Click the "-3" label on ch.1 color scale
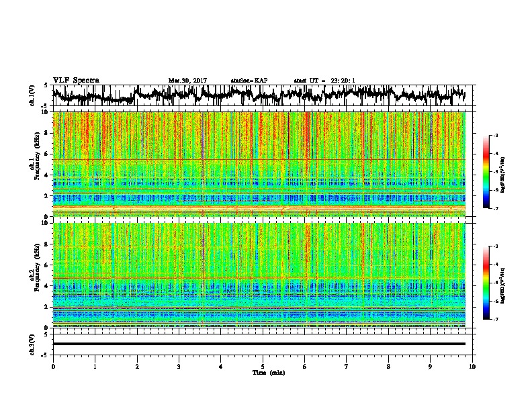 point(496,136)
